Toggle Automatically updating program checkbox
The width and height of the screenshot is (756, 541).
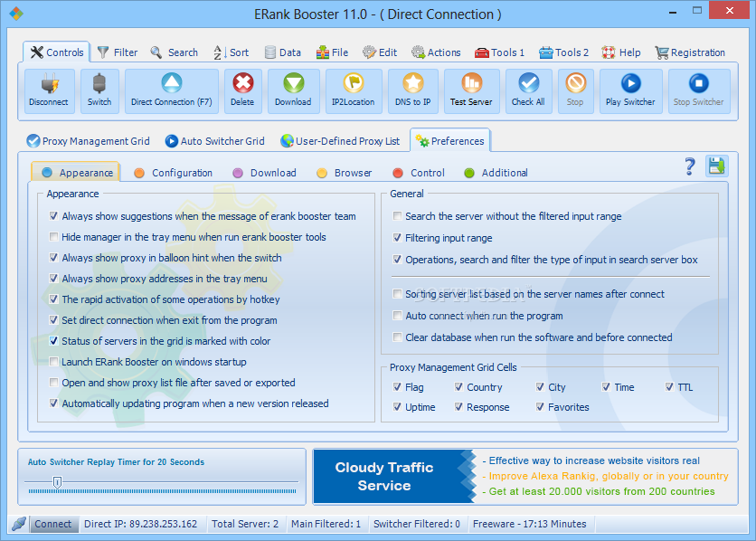click(53, 403)
